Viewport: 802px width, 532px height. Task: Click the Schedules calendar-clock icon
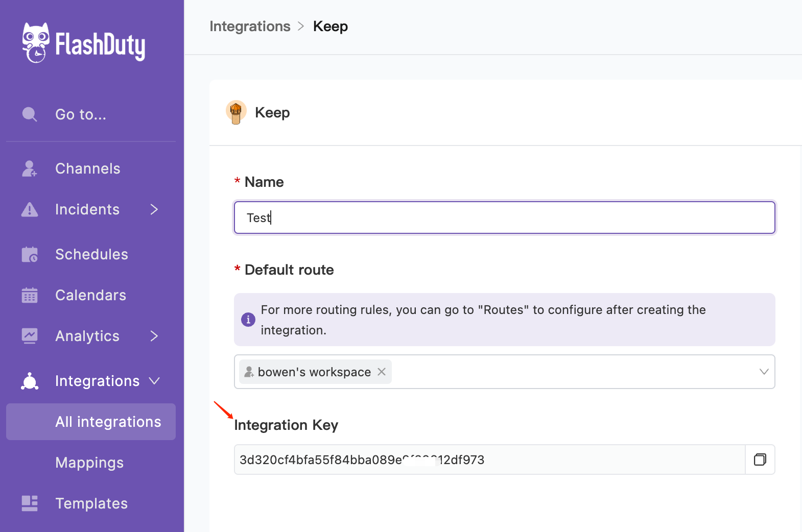[x=30, y=254]
